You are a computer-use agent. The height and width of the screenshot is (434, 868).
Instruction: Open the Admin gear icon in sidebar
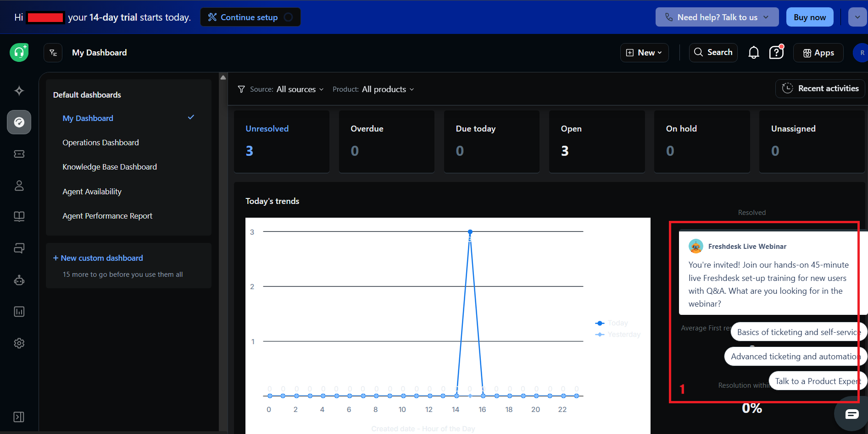click(x=19, y=343)
